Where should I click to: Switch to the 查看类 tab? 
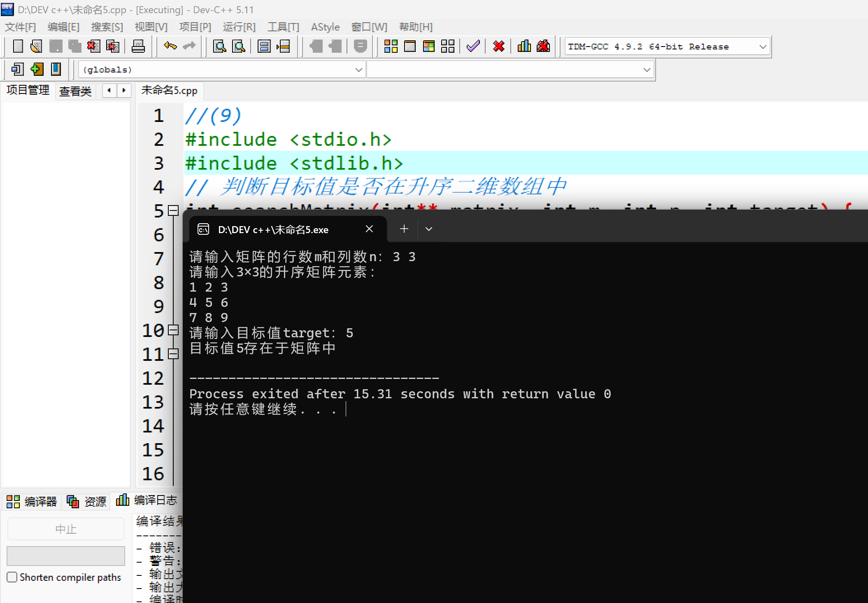(x=75, y=91)
